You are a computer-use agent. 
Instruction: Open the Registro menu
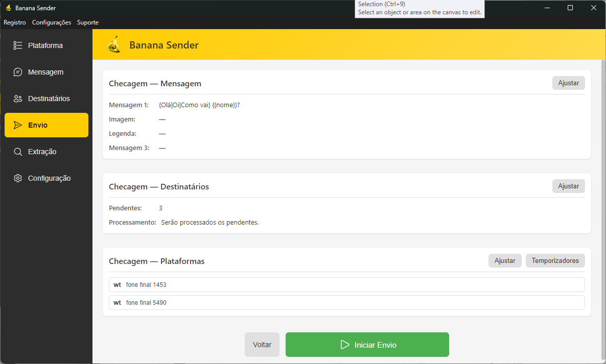15,22
